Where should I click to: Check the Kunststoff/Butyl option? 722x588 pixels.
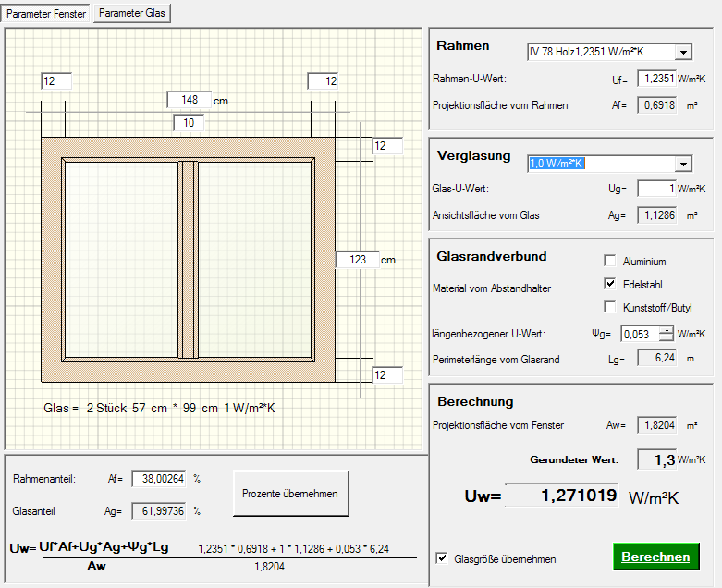pyautogui.click(x=609, y=307)
